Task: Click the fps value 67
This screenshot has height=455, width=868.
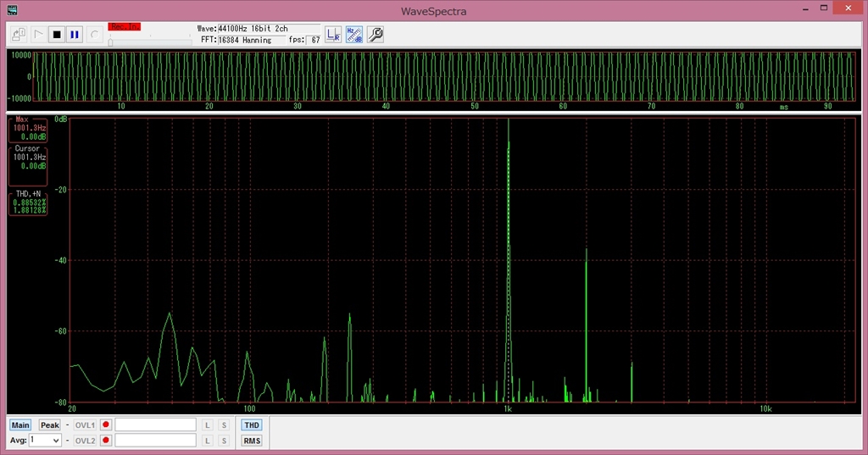Action: 314,40
